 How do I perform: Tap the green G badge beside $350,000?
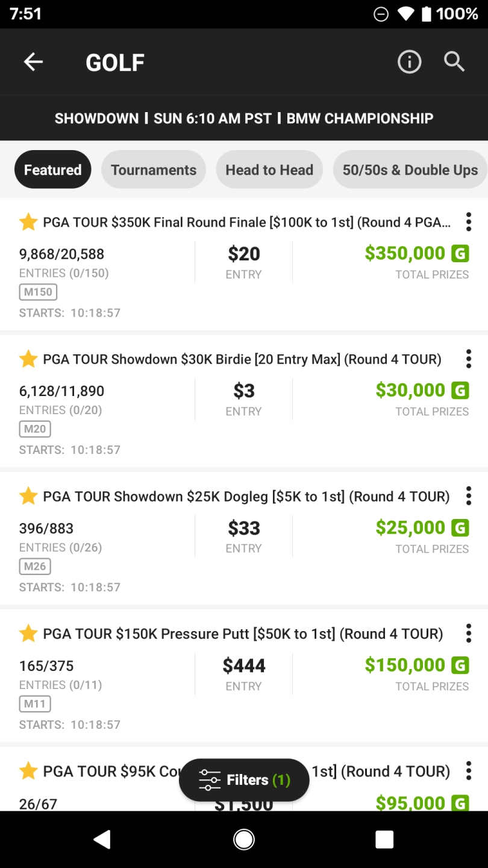point(460,254)
